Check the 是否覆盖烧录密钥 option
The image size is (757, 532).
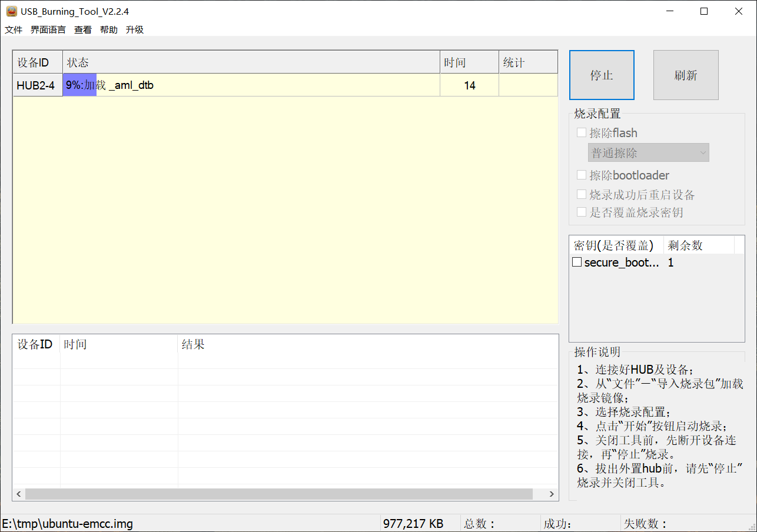tap(582, 212)
